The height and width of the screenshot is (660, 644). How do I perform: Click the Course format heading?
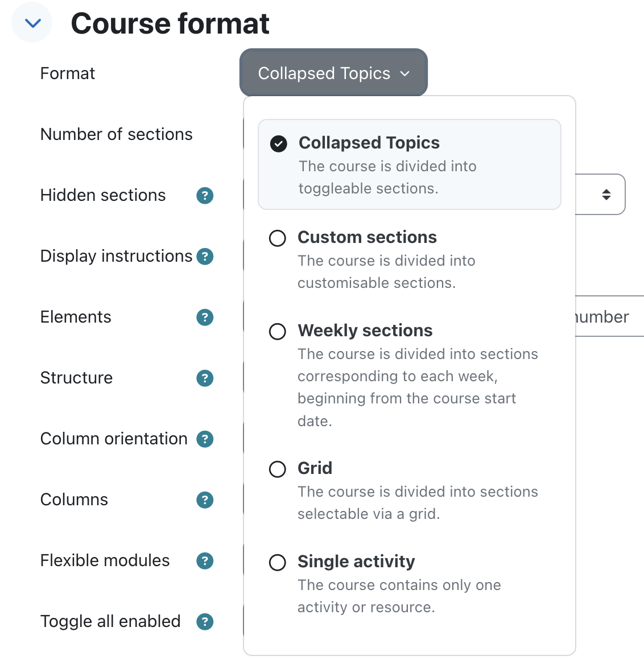tap(169, 23)
